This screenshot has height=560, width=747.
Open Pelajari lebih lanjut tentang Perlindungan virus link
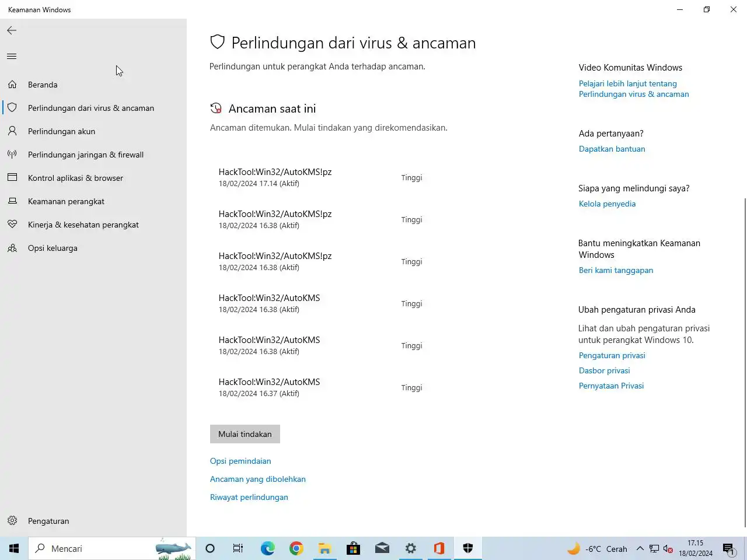[634, 89]
